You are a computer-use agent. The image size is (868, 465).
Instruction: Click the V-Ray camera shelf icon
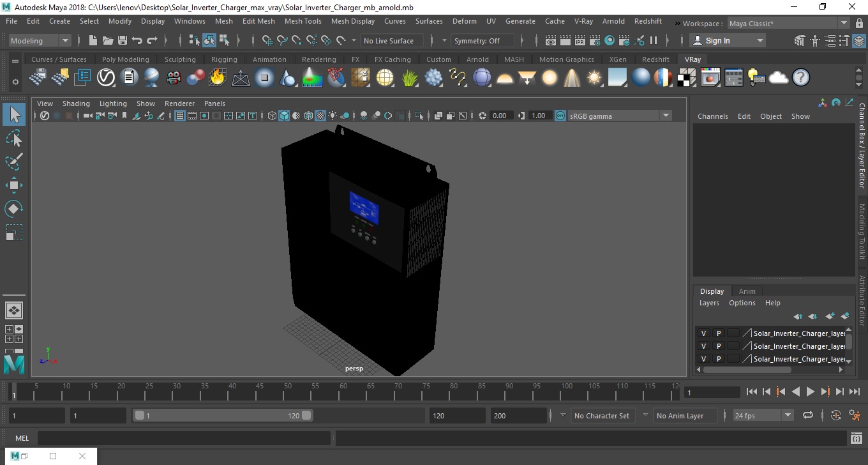click(174, 78)
